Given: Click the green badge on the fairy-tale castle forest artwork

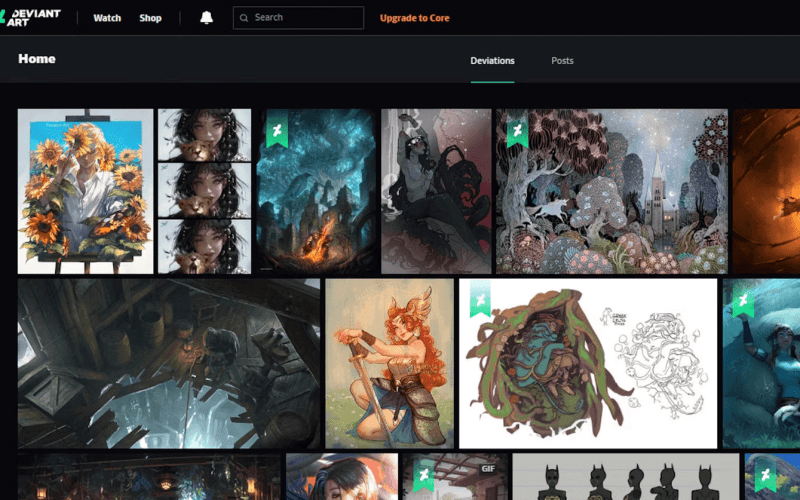Looking at the screenshot, I should [x=517, y=129].
